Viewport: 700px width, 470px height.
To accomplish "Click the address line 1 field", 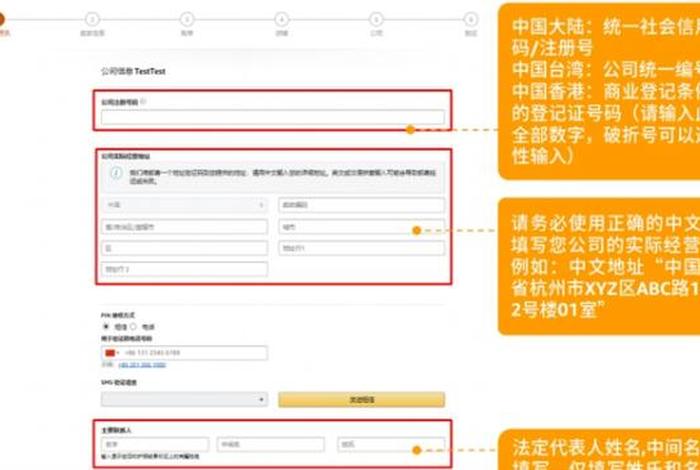I will click(362, 248).
